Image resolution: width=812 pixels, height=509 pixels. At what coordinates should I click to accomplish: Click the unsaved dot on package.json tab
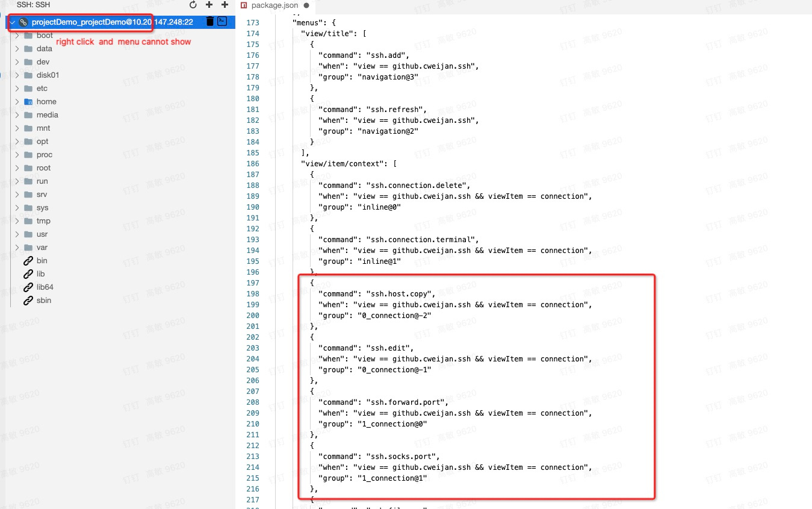(306, 5)
